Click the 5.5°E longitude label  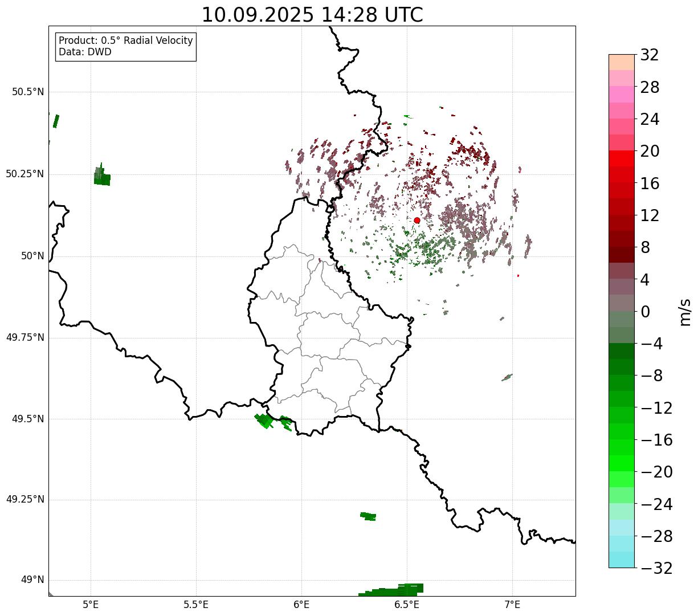pyautogui.click(x=196, y=605)
